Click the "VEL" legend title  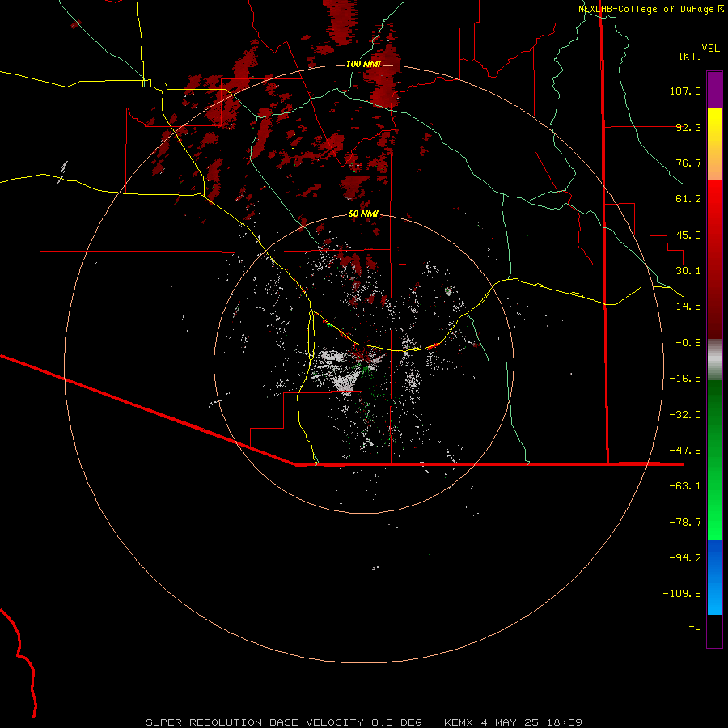(711, 49)
